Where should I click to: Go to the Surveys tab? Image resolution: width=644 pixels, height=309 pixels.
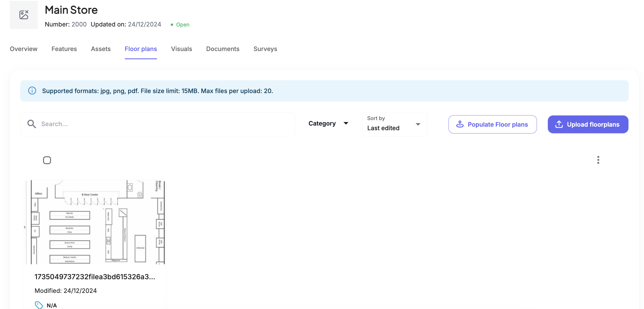tap(265, 49)
